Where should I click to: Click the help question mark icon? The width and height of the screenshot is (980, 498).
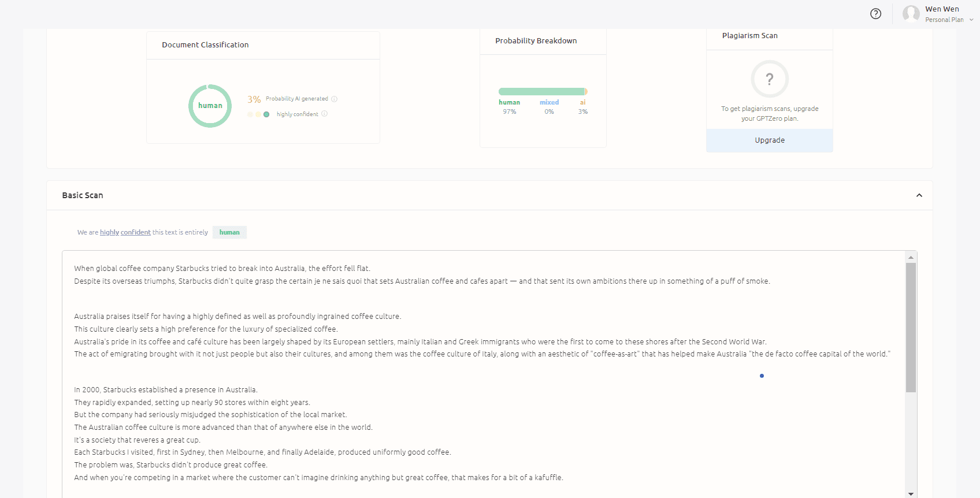tap(875, 14)
